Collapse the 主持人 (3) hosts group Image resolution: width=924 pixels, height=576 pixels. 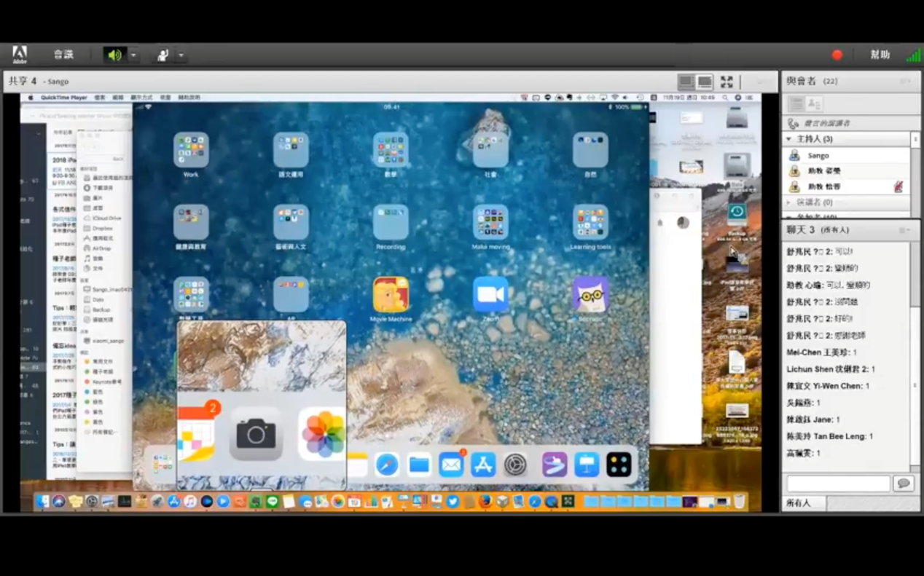pos(788,139)
